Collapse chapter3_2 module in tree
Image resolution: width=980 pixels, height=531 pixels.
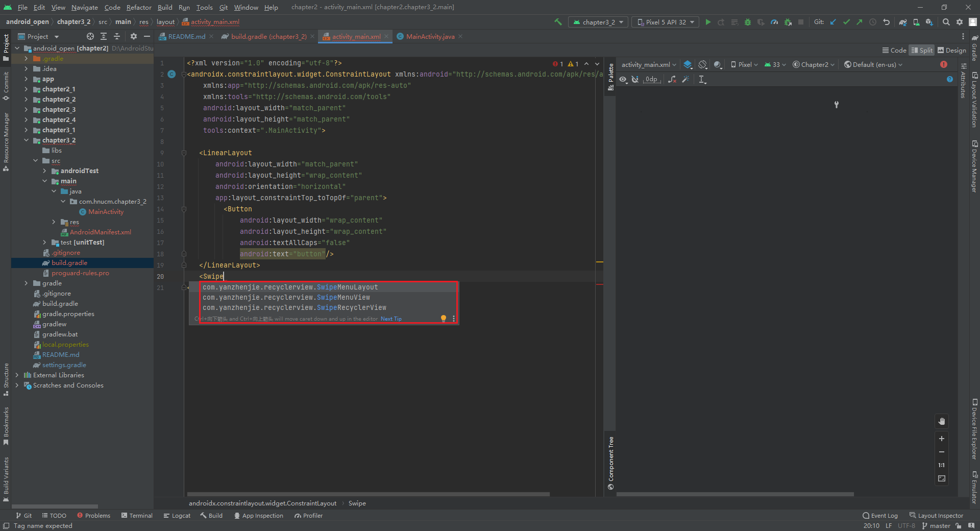(x=26, y=140)
